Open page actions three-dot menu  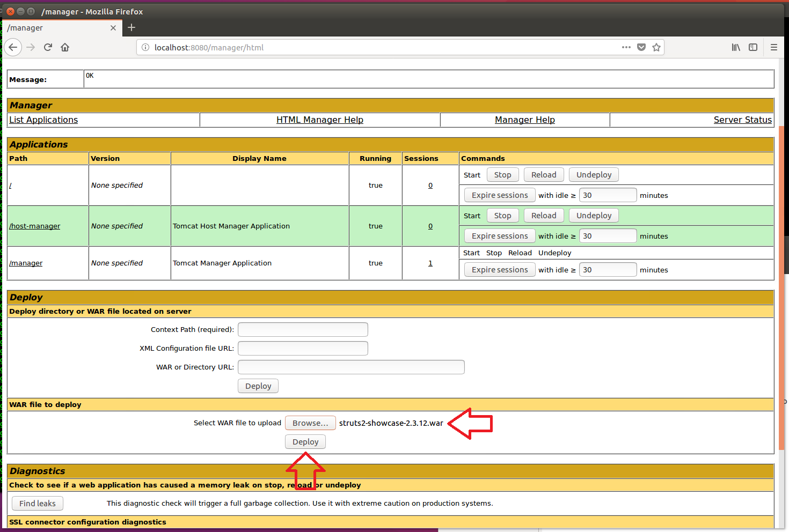coord(626,47)
